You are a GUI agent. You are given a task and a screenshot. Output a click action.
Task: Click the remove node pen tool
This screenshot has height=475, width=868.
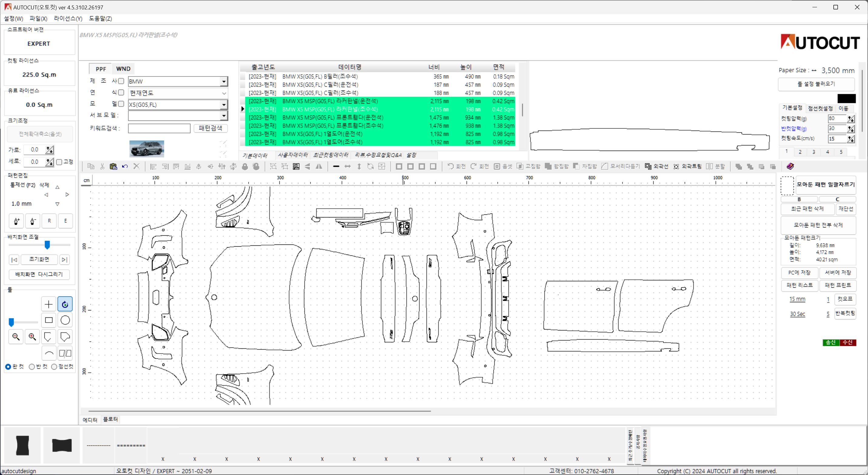[x=33, y=221]
